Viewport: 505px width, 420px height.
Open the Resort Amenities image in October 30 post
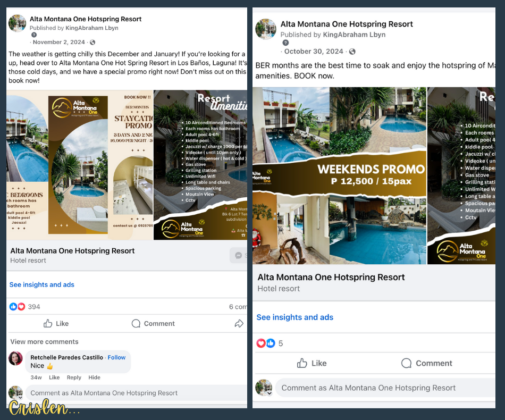point(461,175)
